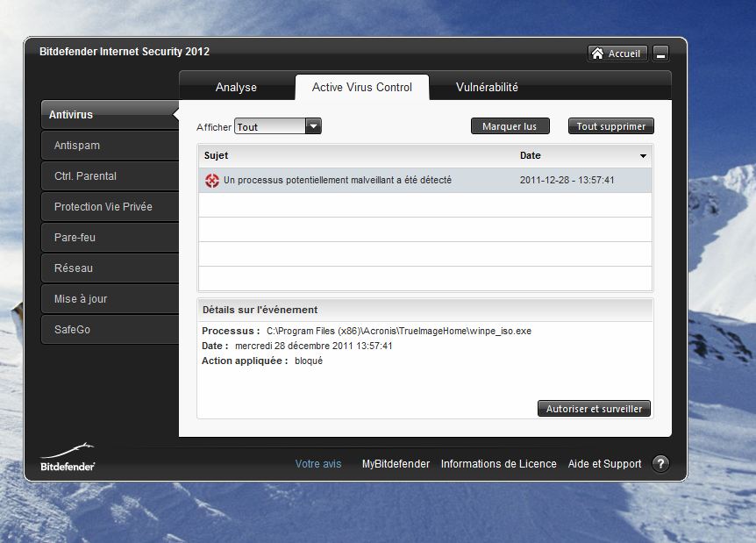The image size is (756, 543).
Task: Select Réseau in the sidebar
Action: pos(110,268)
